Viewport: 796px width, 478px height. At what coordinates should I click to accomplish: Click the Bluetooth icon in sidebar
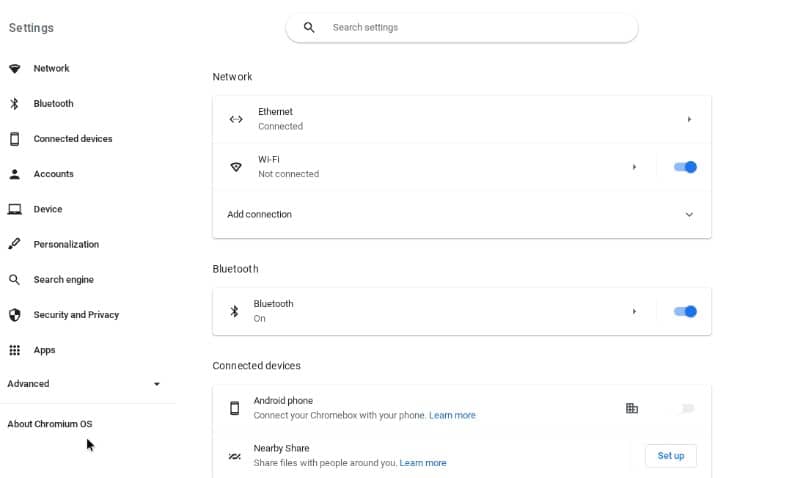click(x=15, y=104)
